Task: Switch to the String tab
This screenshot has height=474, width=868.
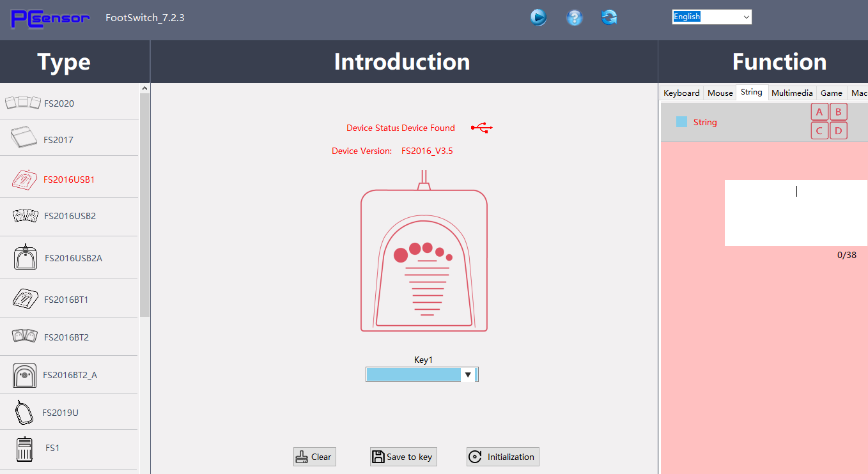Action: pyautogui.click(x=752, y=92)
